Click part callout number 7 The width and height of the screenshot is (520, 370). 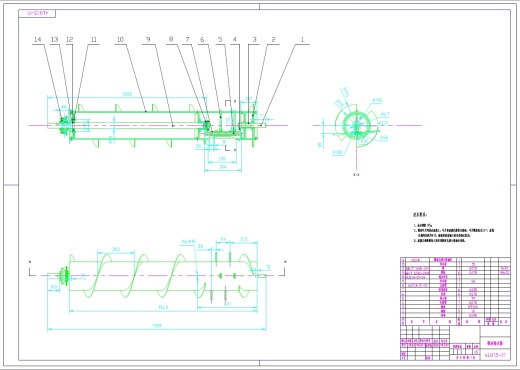tap(187, 39)
